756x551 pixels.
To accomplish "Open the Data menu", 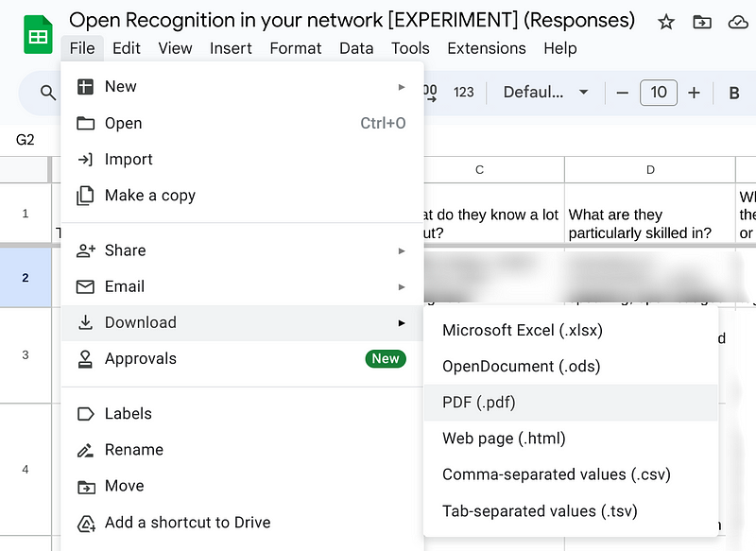I will coord(356,48).
